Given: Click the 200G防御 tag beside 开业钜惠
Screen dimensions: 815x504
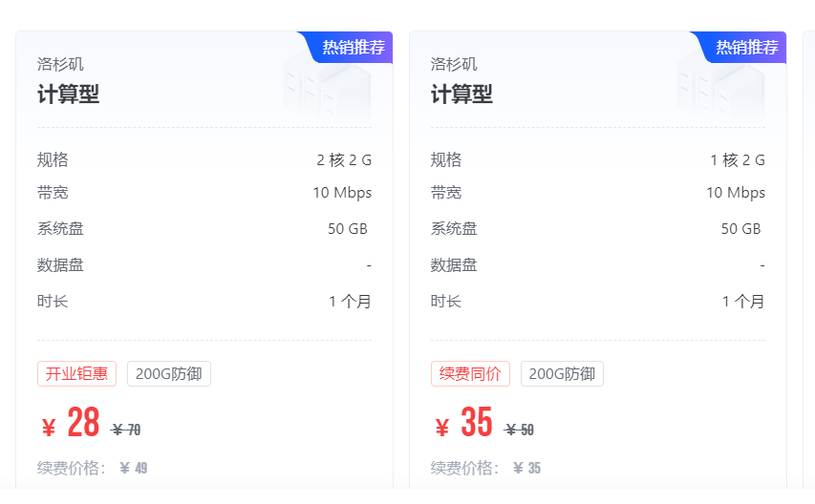Looking at the screenshot, I should pyautogui.click(x=169, y=374).
